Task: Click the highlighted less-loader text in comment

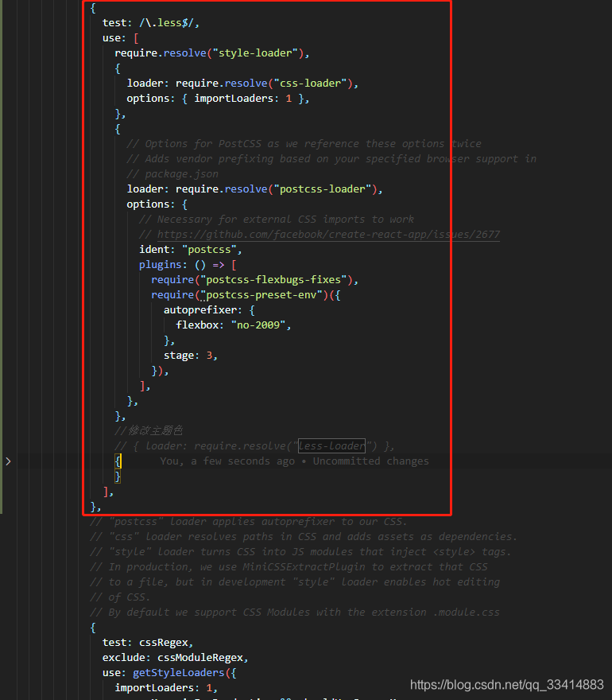Action: (331, 446)
